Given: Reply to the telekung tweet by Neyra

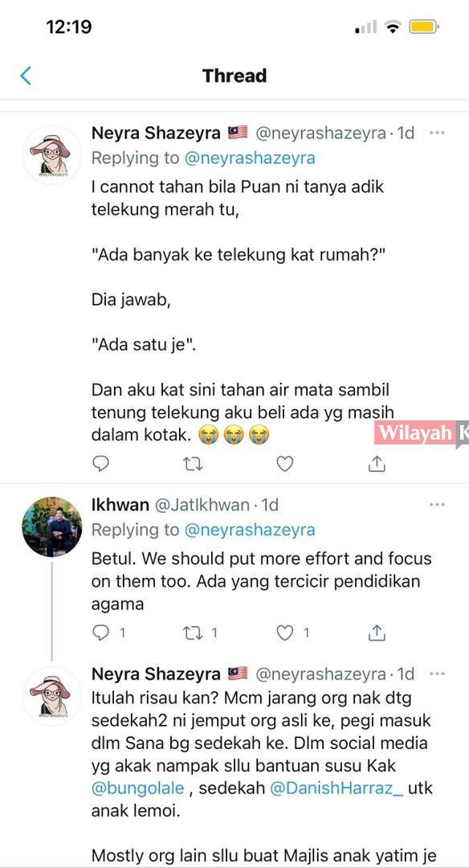Looking at the screenshot, I should [100, 464].
